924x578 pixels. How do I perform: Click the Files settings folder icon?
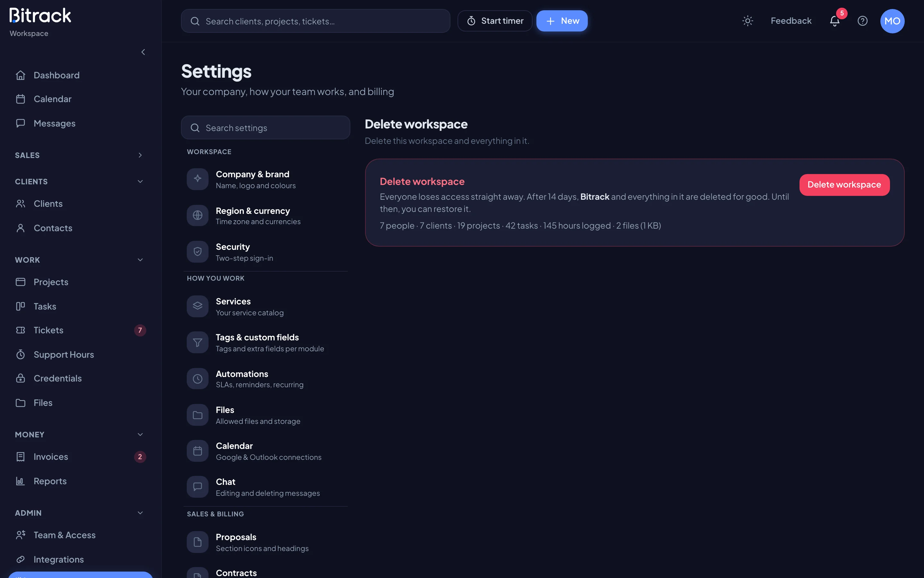[197, 415]
